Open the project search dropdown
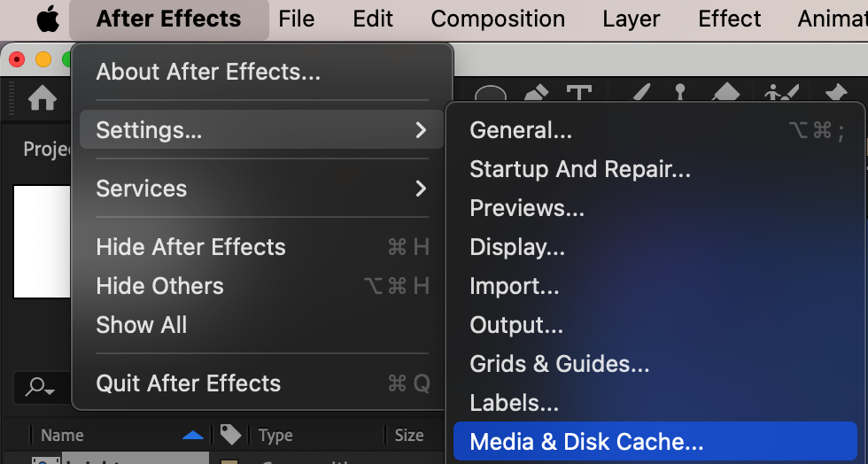Image resolution: width=868 pixels, height=464 pixels. click(40, 387)
